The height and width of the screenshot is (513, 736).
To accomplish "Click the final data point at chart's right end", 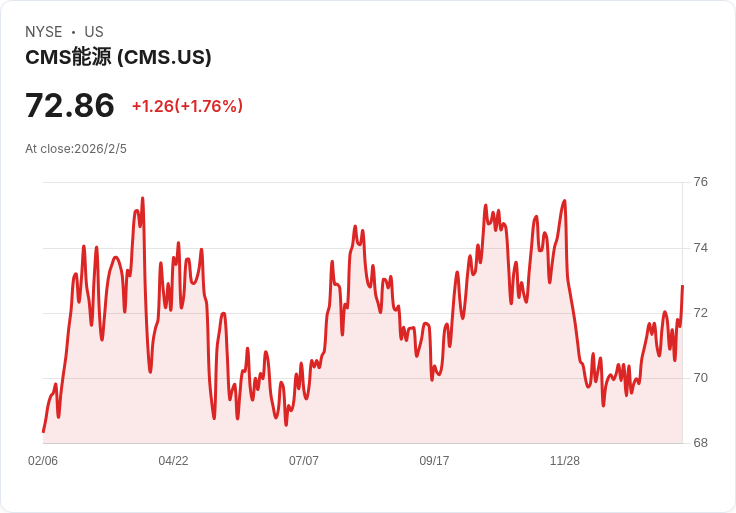I will pyautogui.click(x=682, y=286).
